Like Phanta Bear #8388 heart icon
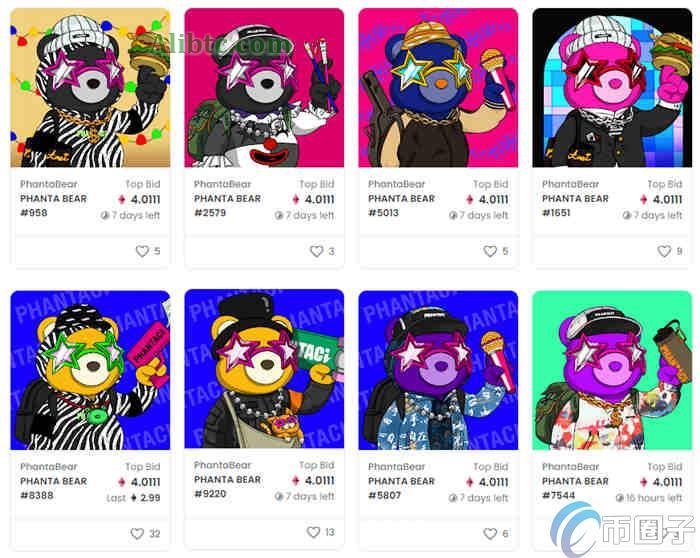Image resolution: width=700 pixels, height=558 pixels. point(137,533)
